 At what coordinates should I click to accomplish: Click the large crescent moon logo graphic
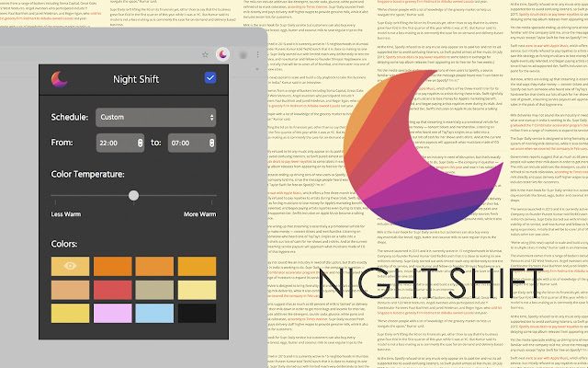point(423,149)
